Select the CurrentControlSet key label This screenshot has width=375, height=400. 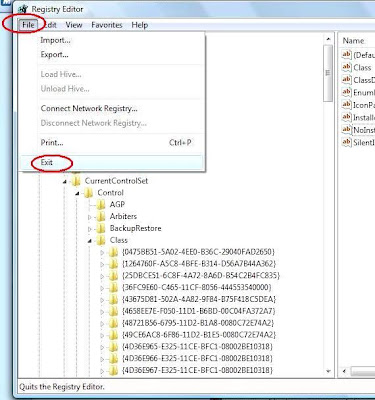pos(116,181)
